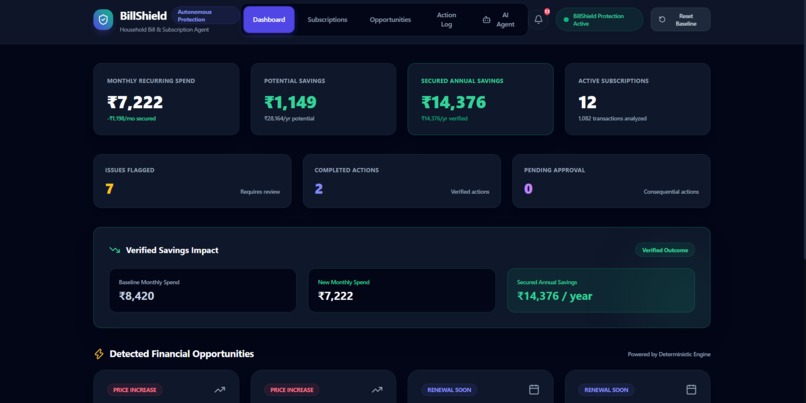Click 'Household Bill & Subscription Agent' subtitle

[164, 30]
